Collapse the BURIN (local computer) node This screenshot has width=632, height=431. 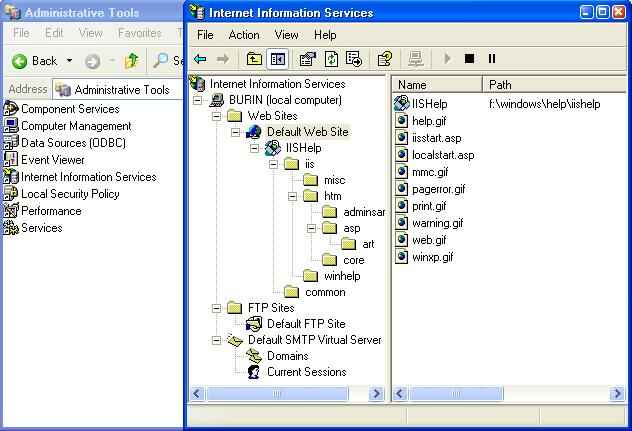(x=198, y=100)
